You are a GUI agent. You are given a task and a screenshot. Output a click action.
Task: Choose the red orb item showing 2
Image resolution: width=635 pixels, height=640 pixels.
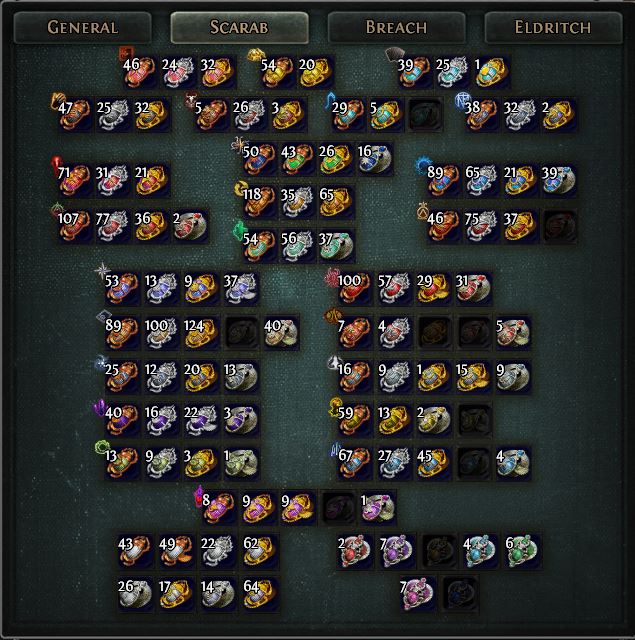coord(355,551)
